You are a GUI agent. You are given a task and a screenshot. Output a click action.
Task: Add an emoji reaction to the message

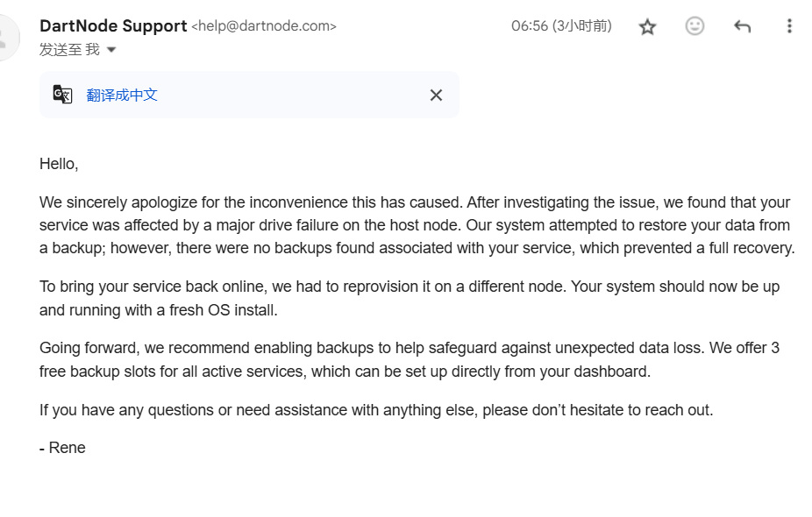pyautogui.click(x=694, y=26)
